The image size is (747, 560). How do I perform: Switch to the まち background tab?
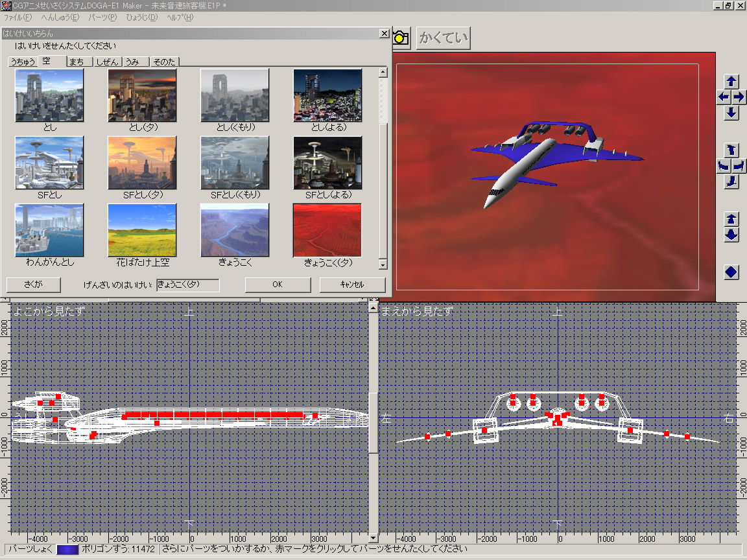[x=77, y=62]
